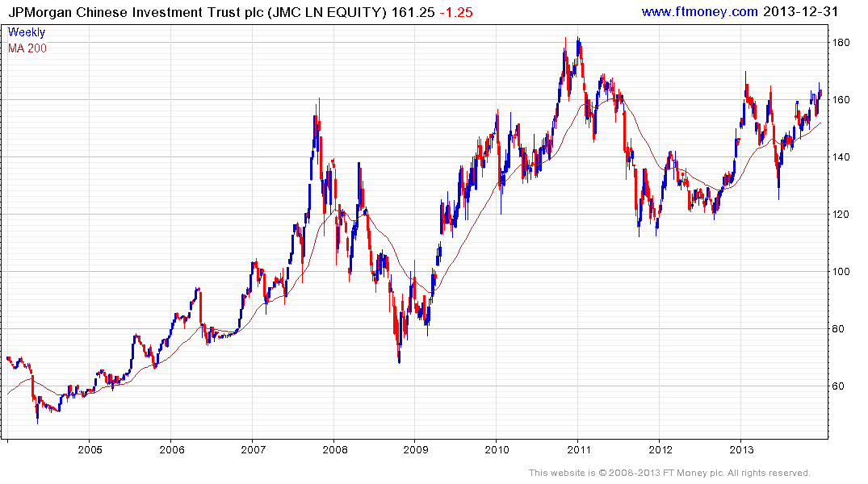Click the 2006 year label on x-axis
Screen dimensions: 868x484
tap(172, 449)
